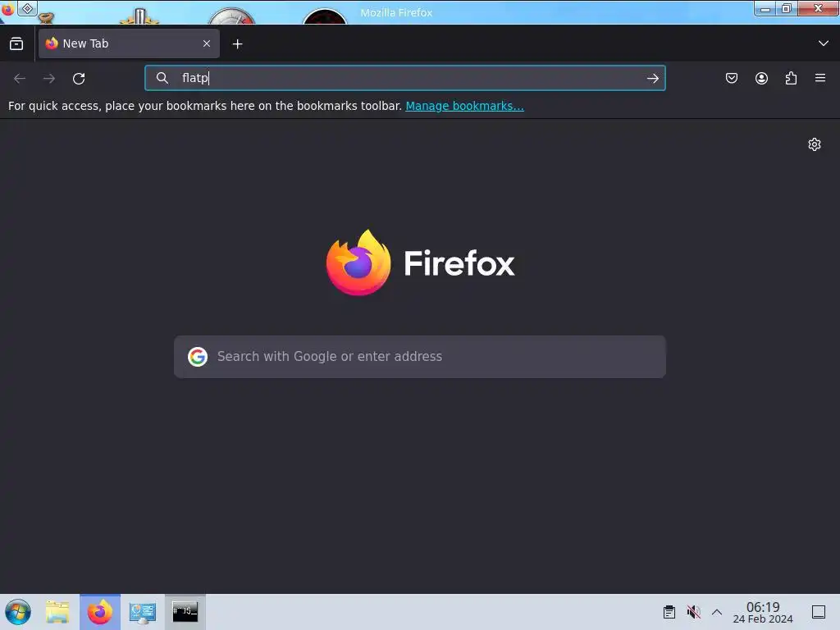The height and width of the screenshot is (630, 840).
Task: Select the New Tab tab
Action: [x=129, y=43]
